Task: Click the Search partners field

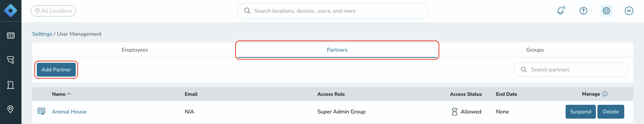Action: click(x=571, y=70)
